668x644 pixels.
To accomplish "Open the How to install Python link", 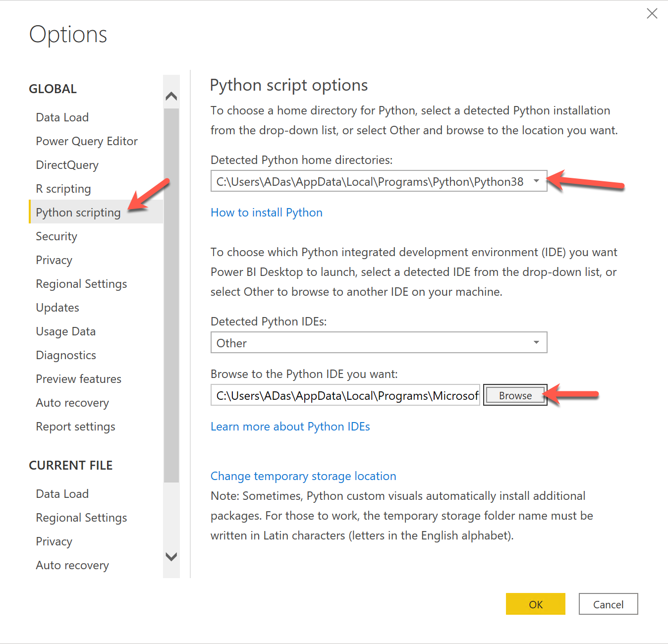I will click(x=266, y=212).
